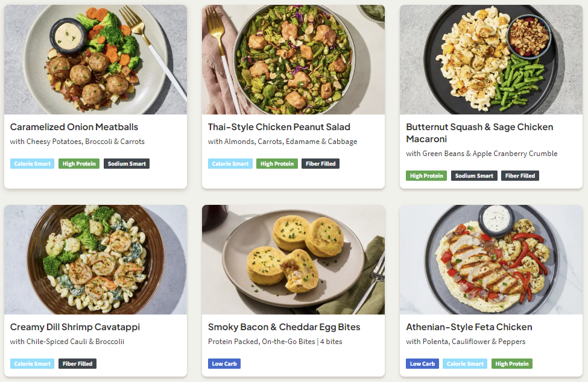The width and height of the screenshot is (588, 382).
Task: Open the Thai-Style Chicken Peanut Salad photo
Action: (293, 60)
